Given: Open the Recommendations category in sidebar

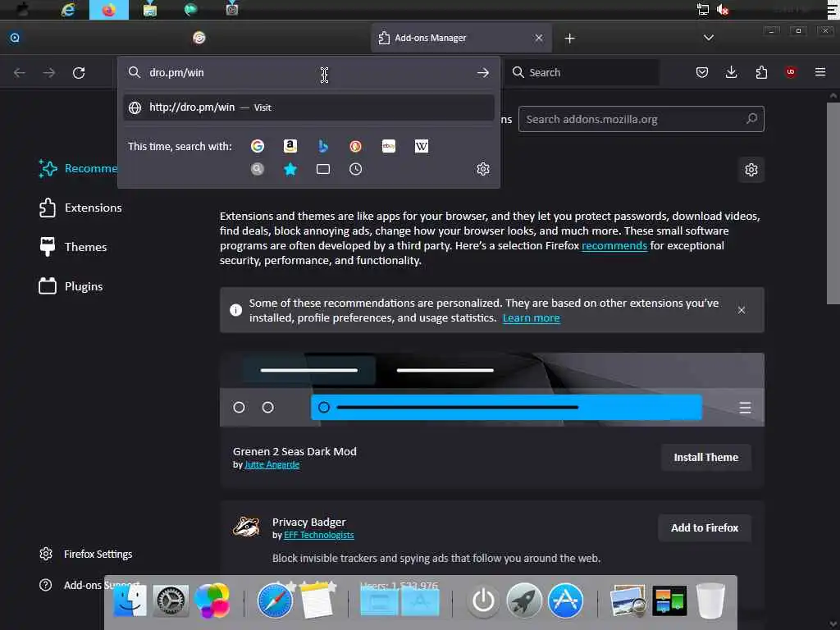Looking at the screenshot, I should [x=77, y=168].
